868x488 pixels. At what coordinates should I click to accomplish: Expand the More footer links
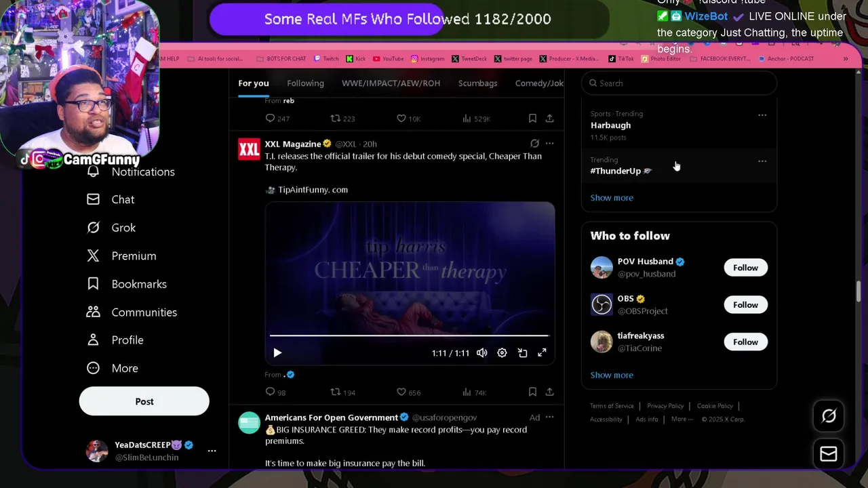click(682, 419)
